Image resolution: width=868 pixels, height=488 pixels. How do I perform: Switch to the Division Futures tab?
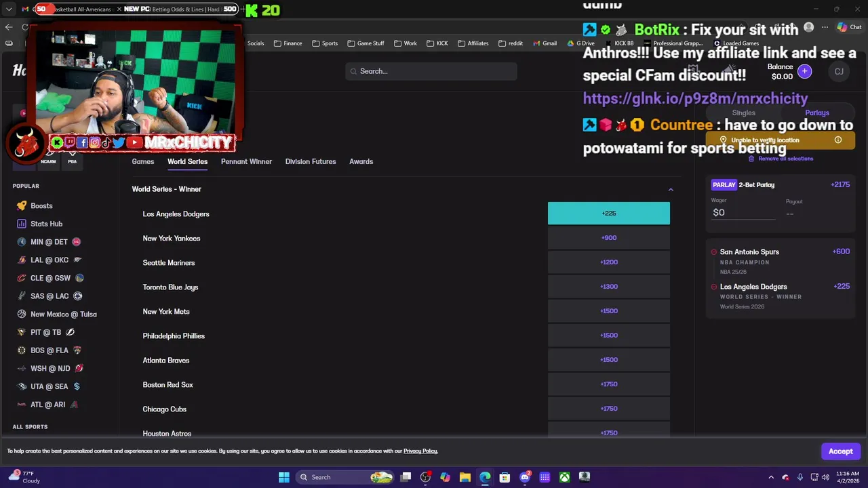tap(311, 161)
